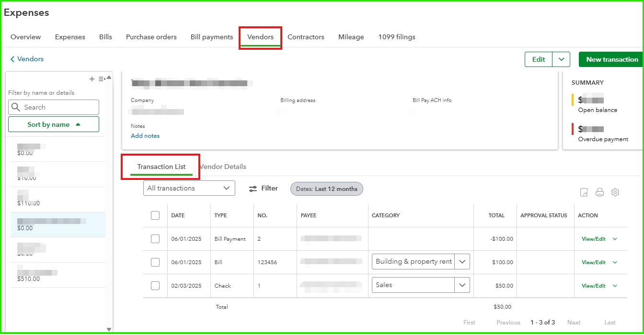Click the back arrow next to Vendors

tap(12, 59)
